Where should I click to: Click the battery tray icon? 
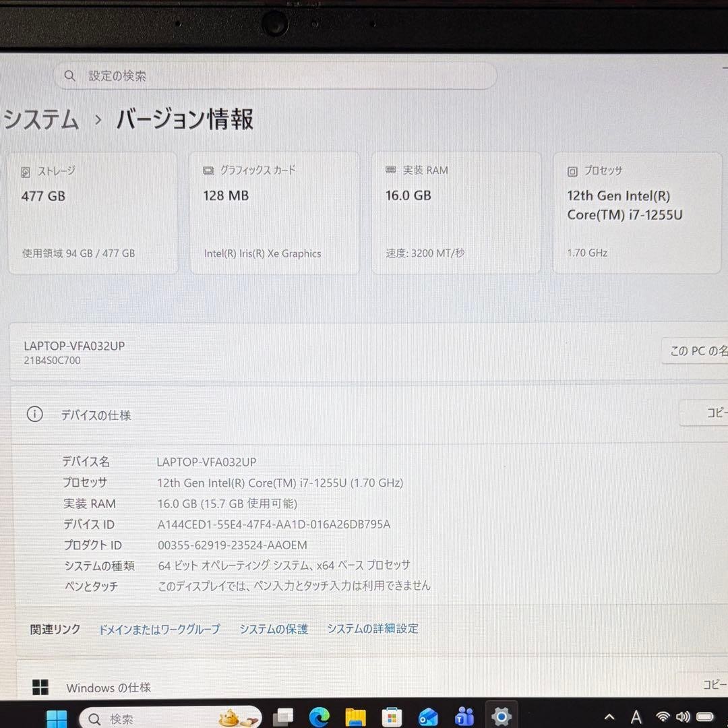click(705, 718)
